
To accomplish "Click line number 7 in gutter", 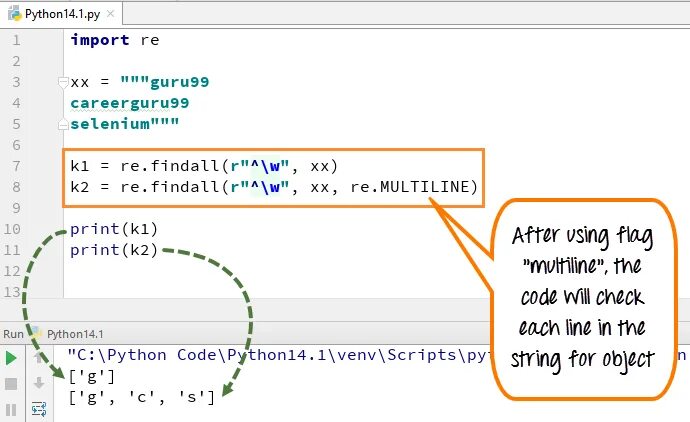I will tap(16, 166).
